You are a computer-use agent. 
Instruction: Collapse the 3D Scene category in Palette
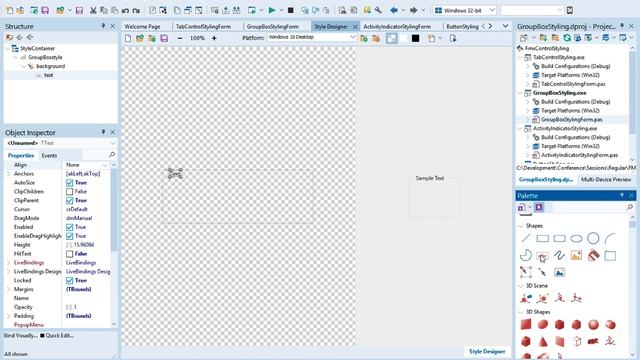pos(520,286)
